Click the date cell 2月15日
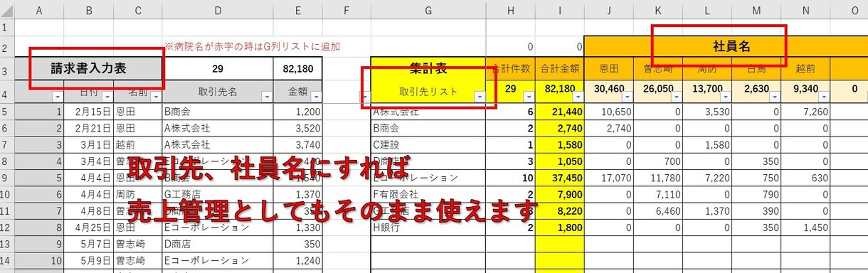Viewport: 868px width, 273px height. [88, 112]
